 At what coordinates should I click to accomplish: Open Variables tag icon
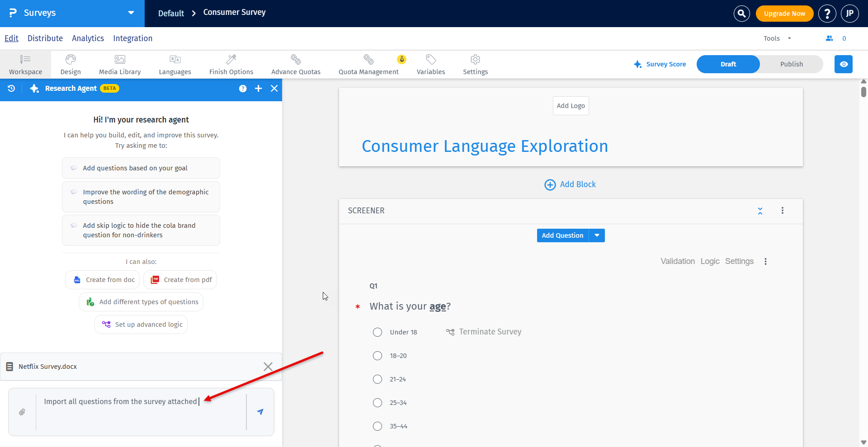[x=431, y=59]
